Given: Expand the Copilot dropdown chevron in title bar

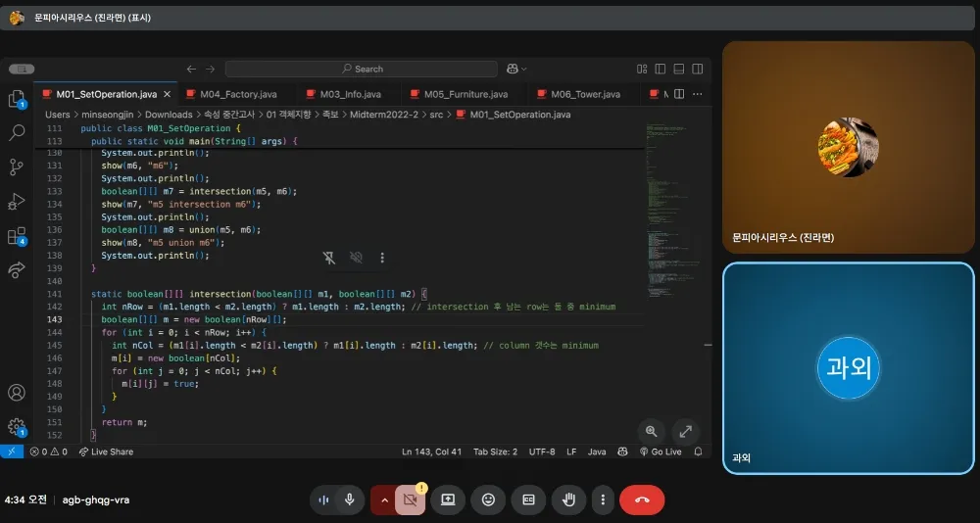Looking at the screenshot, I should pos(523,69).
